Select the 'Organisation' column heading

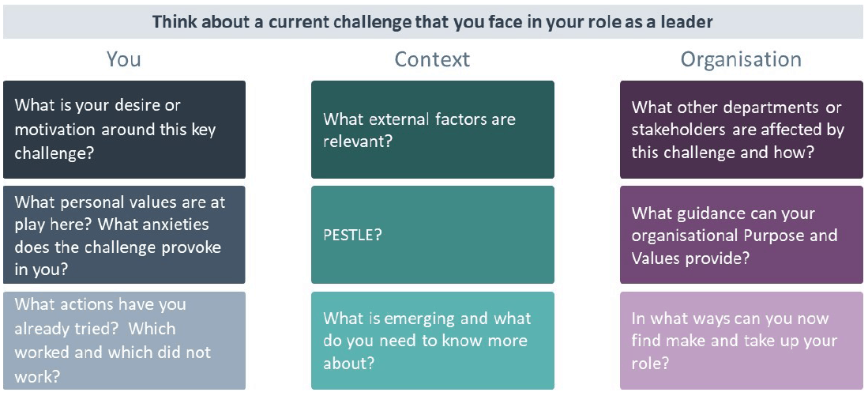point(741,59)
